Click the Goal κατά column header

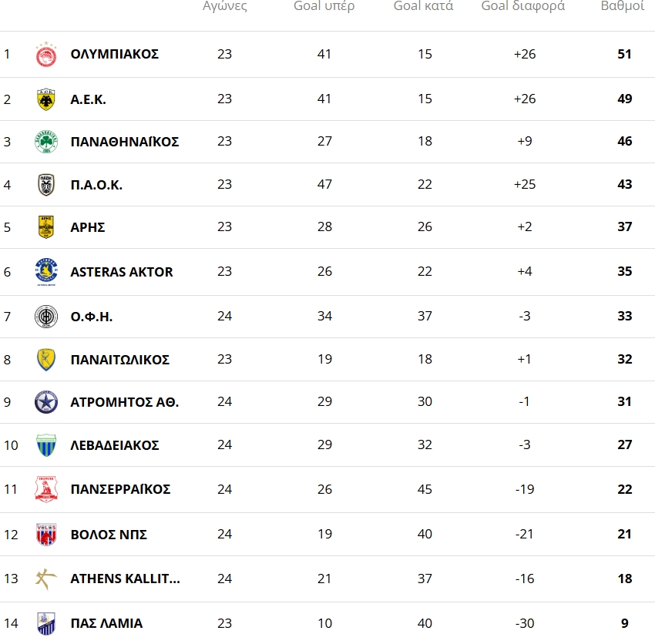(423, 7)
